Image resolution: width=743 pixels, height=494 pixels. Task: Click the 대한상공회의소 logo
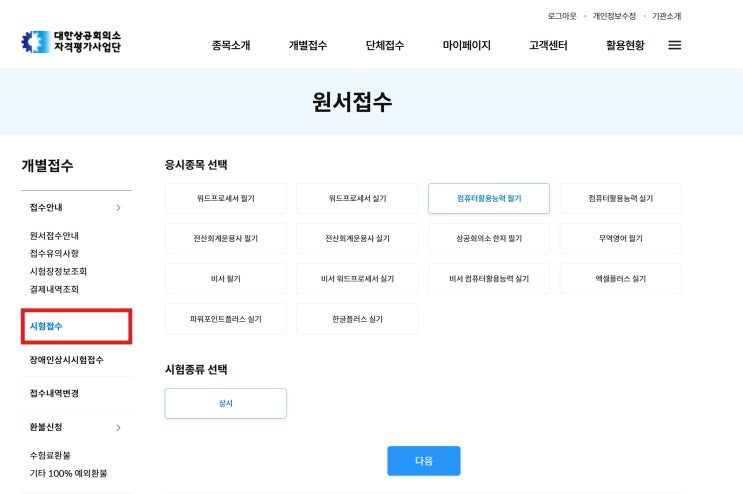pyautogui.click(x=71, y=42)
